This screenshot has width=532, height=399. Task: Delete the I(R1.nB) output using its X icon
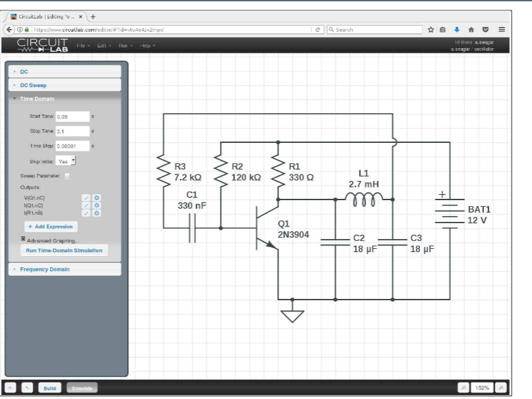96,213
